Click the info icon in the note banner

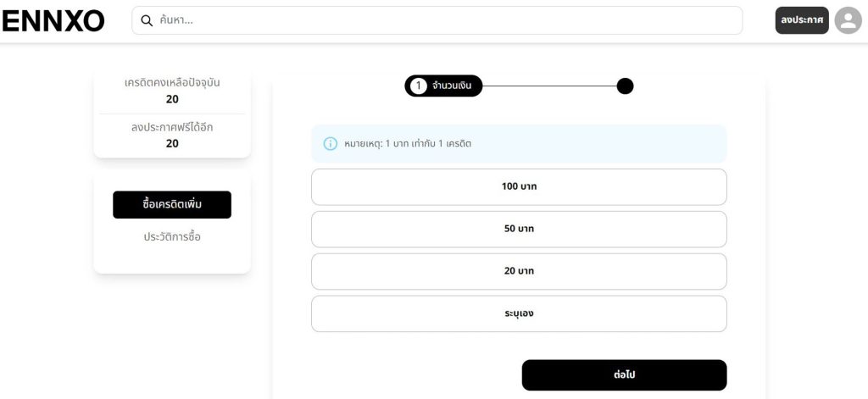[x=331, y=144]
